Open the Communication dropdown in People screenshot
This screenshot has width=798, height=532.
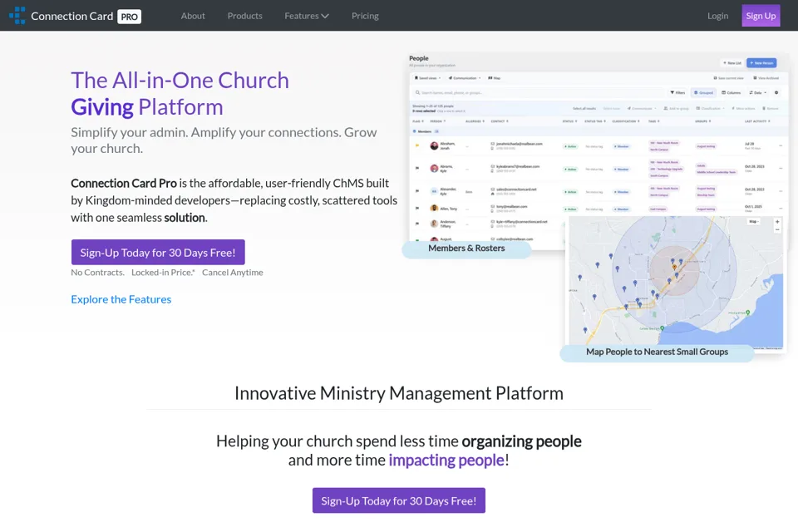point(464,78)
